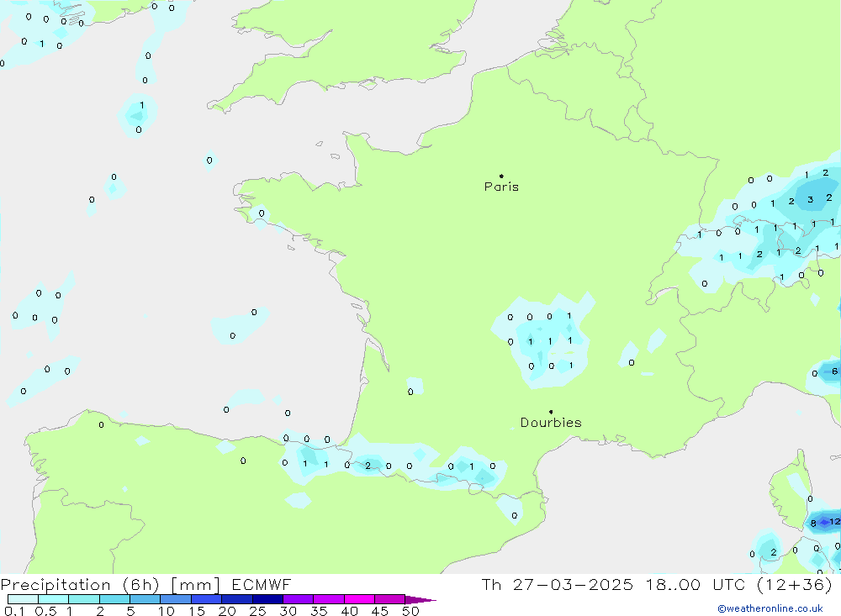Click the '3' precipitation value over Germany
The width and height of the screenshot is (841, 616).
811,199
